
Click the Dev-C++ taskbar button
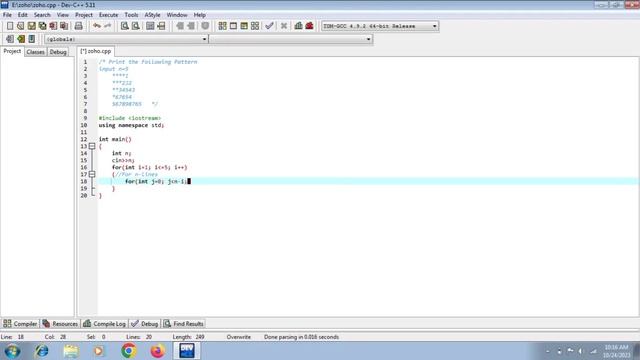coord(187,351)
